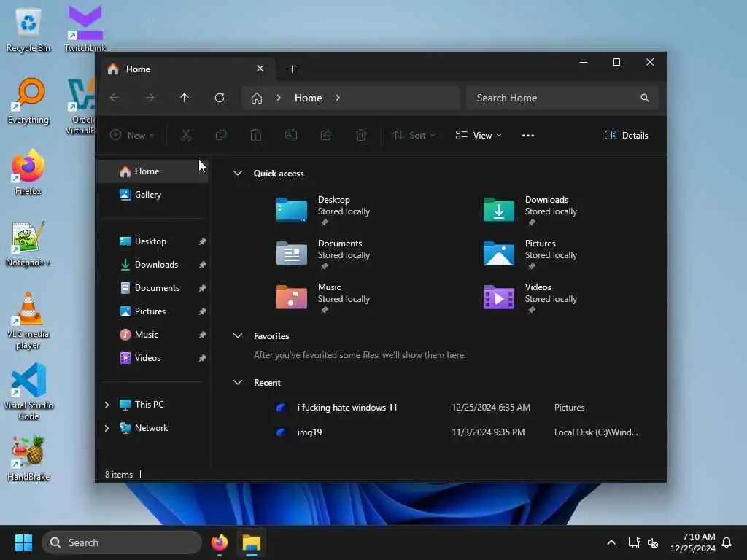Click the Copy icon in toolbar
This screenshot has width=747, height=560.
pyautogui.click(x=221, y=136)
